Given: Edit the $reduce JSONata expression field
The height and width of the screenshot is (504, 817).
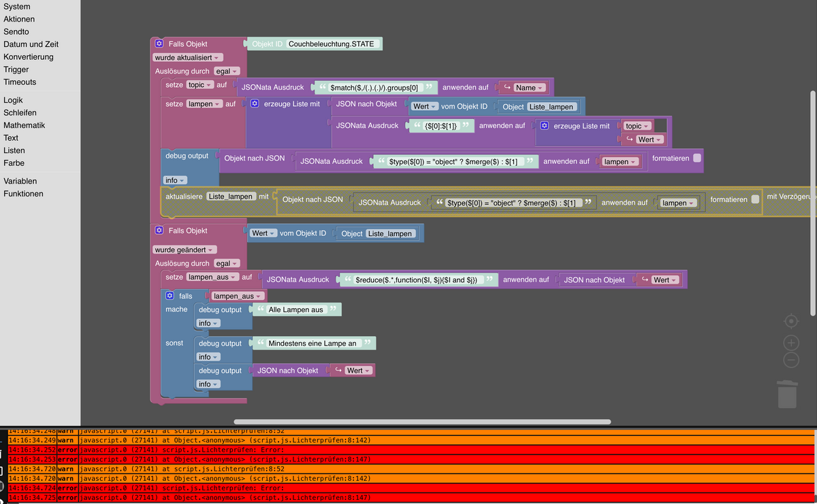Looking at the screenshot, I should click(419, 280).
